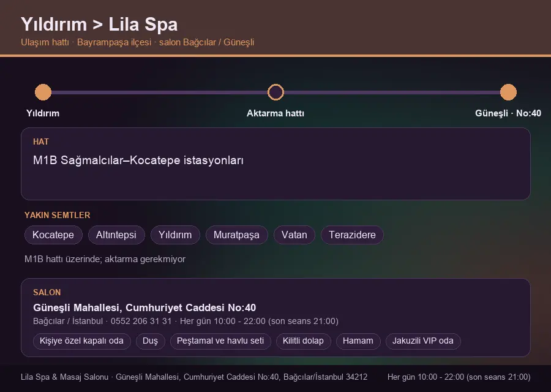Choose the Terazidere district chip
The image size is (551, 392).
pos(352,235)
